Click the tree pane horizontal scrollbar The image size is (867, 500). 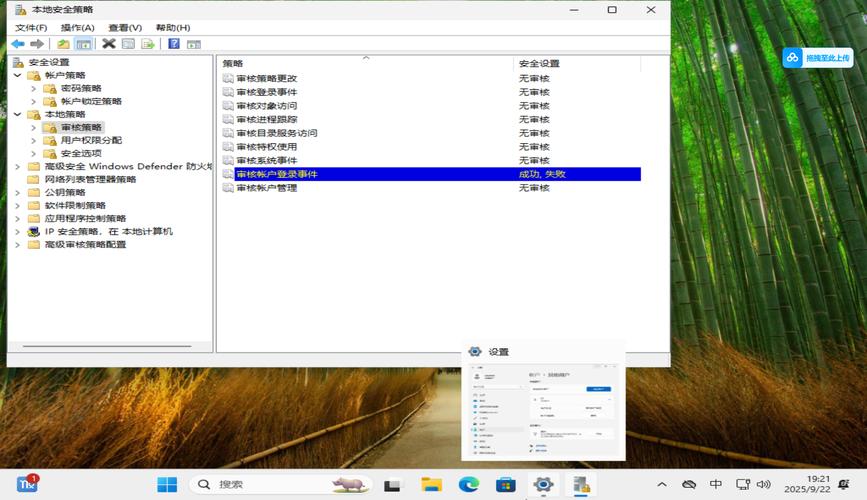107,346
